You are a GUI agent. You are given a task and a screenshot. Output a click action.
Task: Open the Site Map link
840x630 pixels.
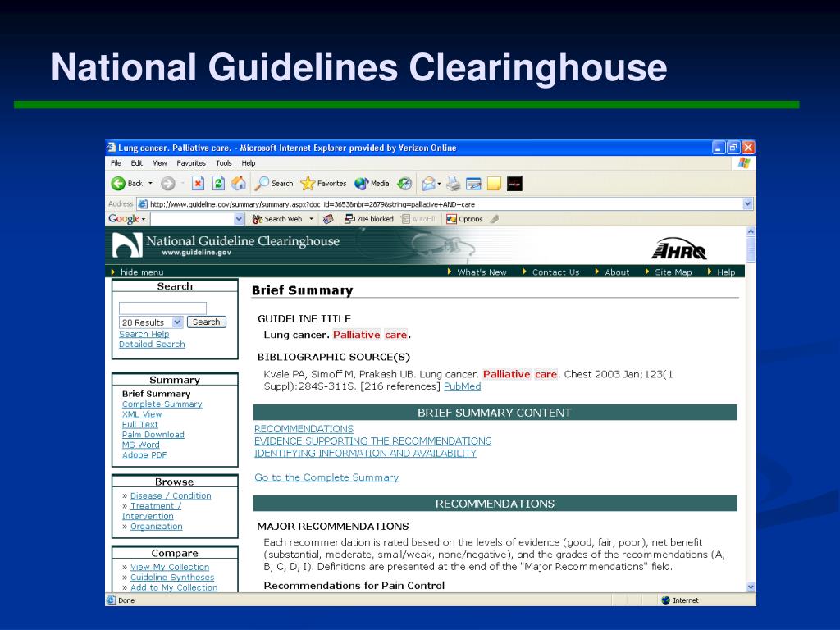(673, 272)
